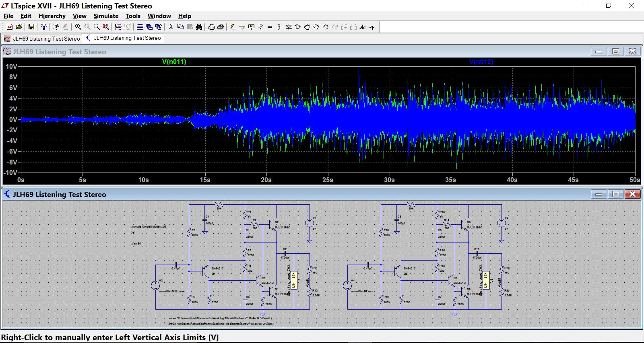The width and height of the screenshot is (644, 343).
Task: Click the Zoom to Fit icon
Action: (x=106, y=27)
